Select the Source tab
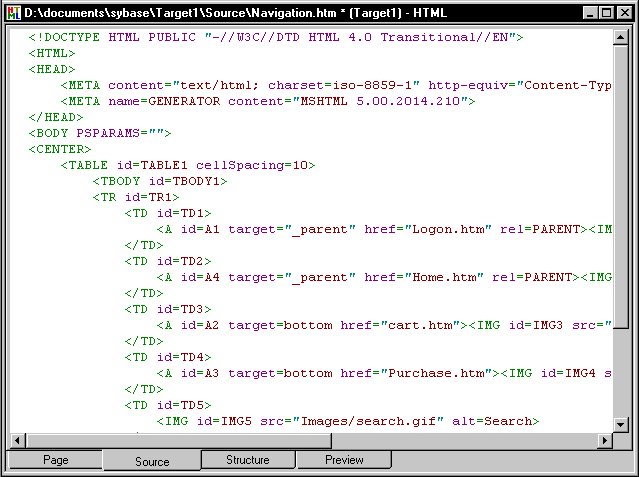This screenshot has width=639, height=477. click(x=152, y=461)
